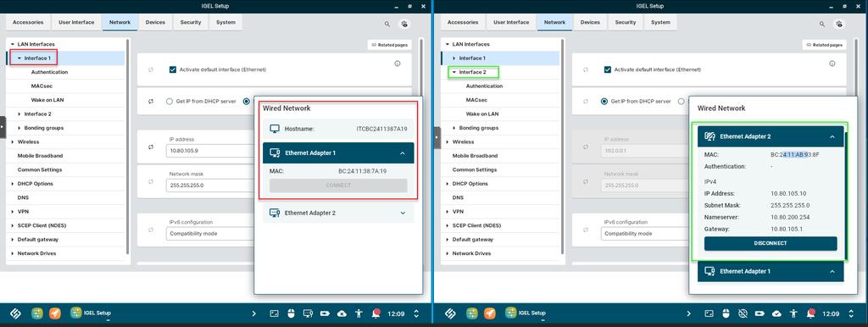Open Related pages in the right window
Viewport: 868px width, 327px height.
[x=824, y=45]
